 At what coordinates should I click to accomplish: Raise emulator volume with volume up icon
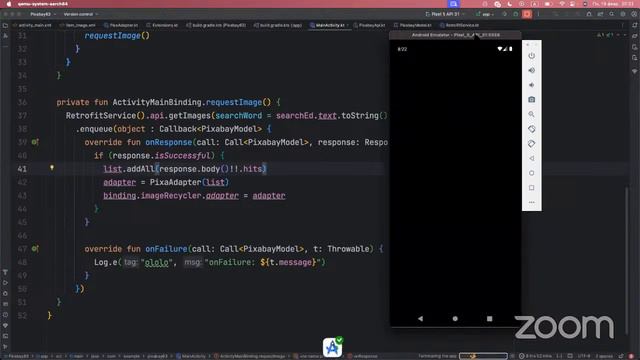pos(531,70)
